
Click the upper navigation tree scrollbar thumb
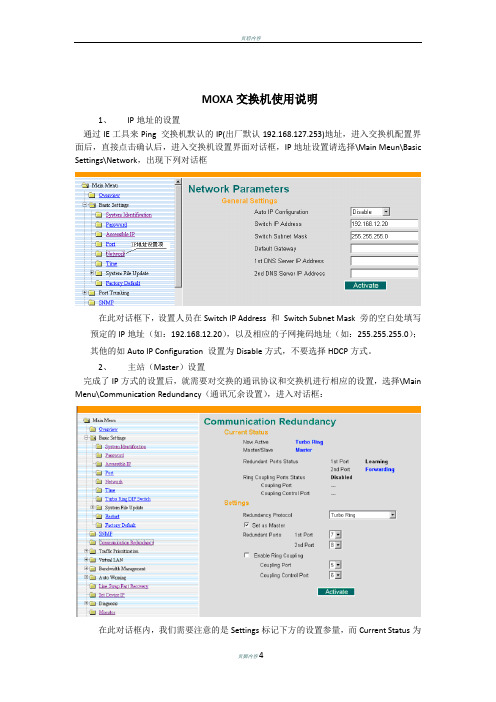pyautogui.click(x=178, y=236)
